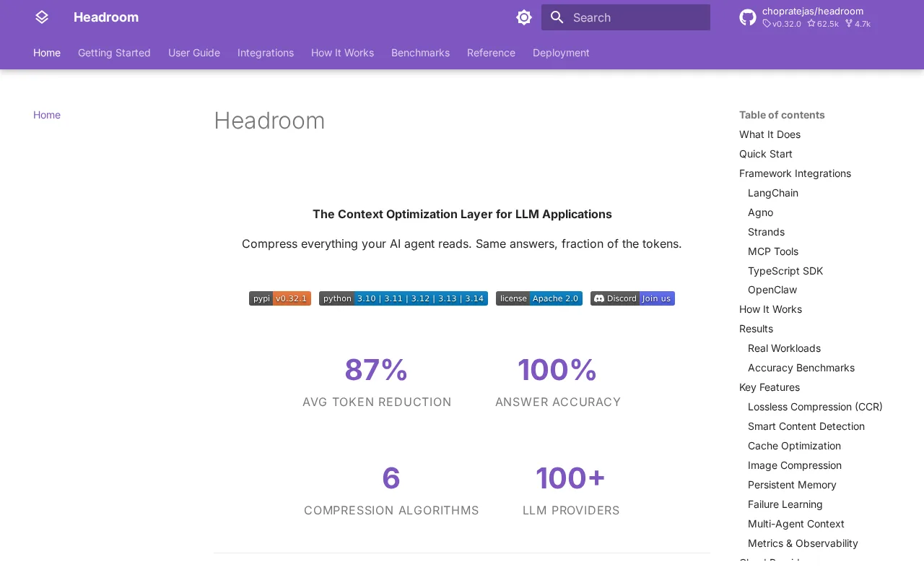This screenshot has width=924, height=578.
Task: Open LangChain in table of contents
Action: (x=773, y=193)
